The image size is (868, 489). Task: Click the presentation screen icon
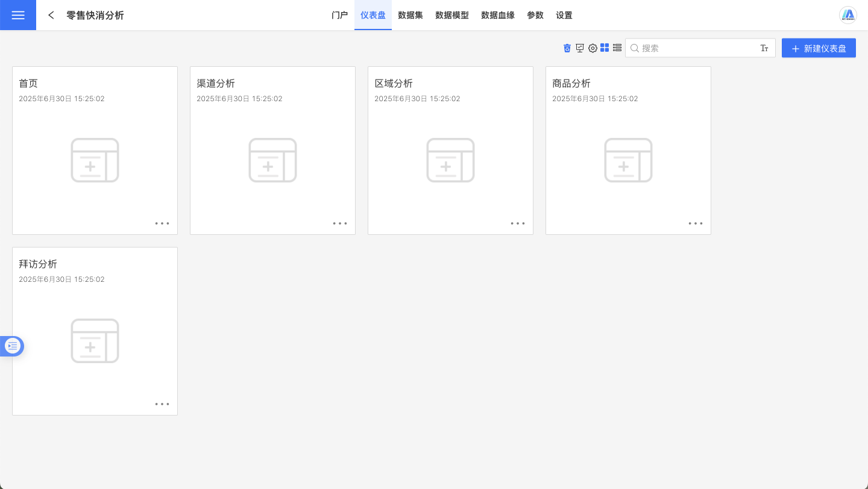(580, 48)
